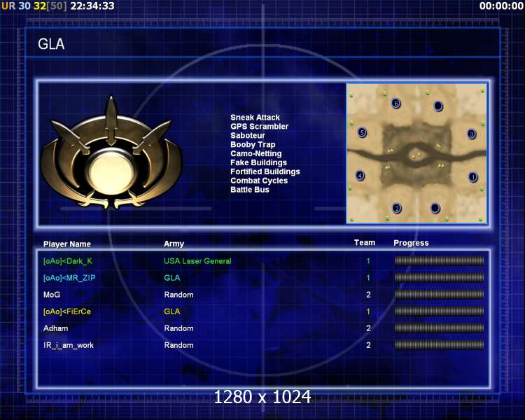Image resolution: width=525 pixels, height=420 pixels.
Task: Click the Battle Bus entry
Action: [250, 190]
